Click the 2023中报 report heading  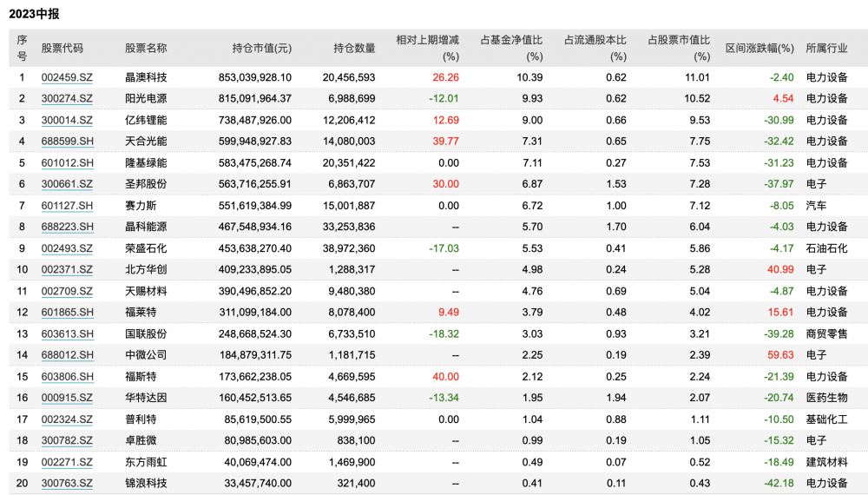(36, 15)
